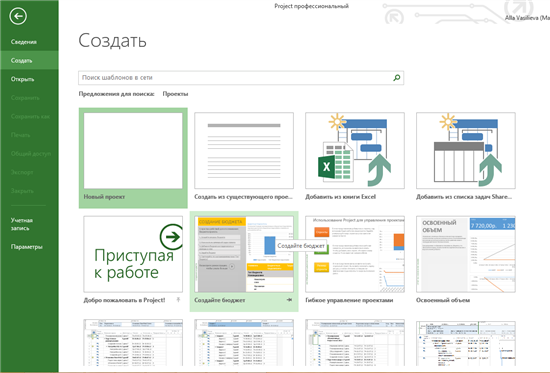Open Гибкое управление проектами template
Screen dimensions: 550x373
355,254
